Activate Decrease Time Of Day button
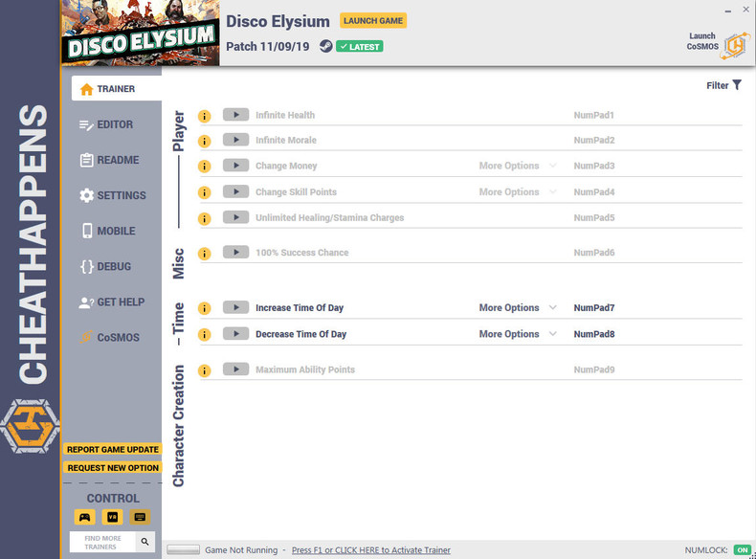756x559 pixels. pyautogui.click(x=235, y=334)
